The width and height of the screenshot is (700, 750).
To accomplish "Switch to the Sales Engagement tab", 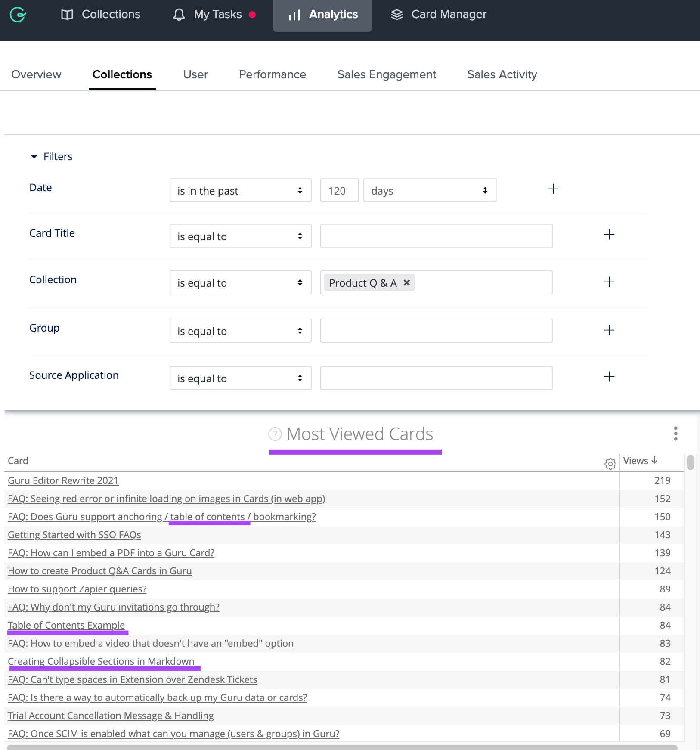I will coord(387,74).
